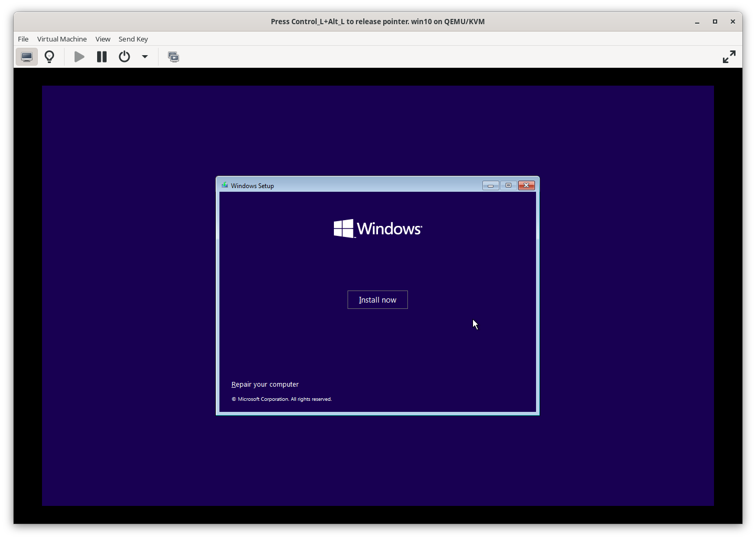Click the Microsoft Corporation copyright text
Image resolution: width=756 pixels, height=539 pixels.
click(x=281, y=399)
